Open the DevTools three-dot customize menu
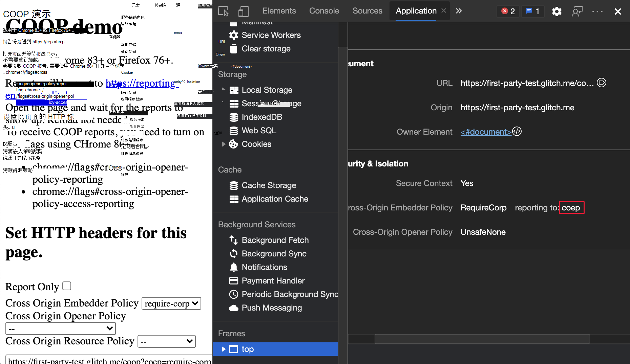This screenshot has height=364, width=630. click(x=597, y=12)
